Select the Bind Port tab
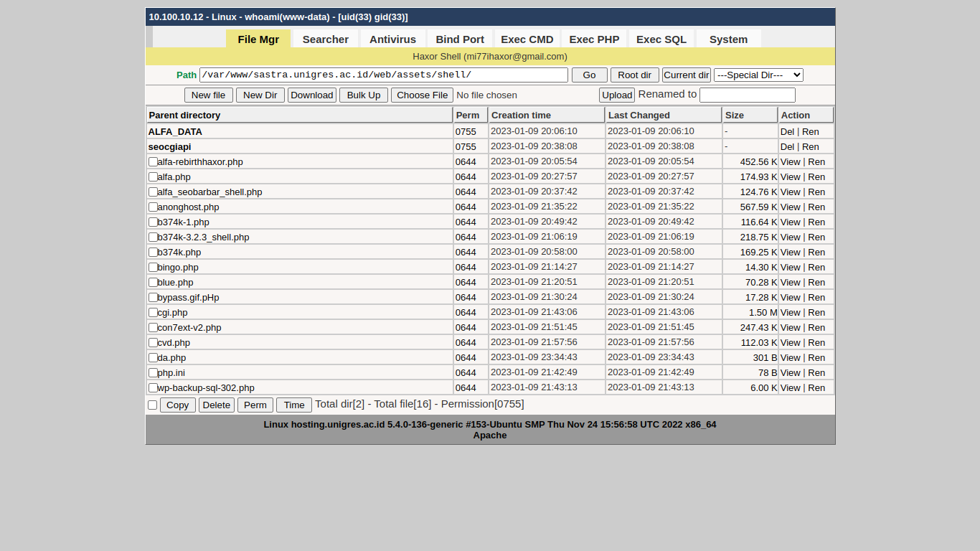 click(460, 39)
